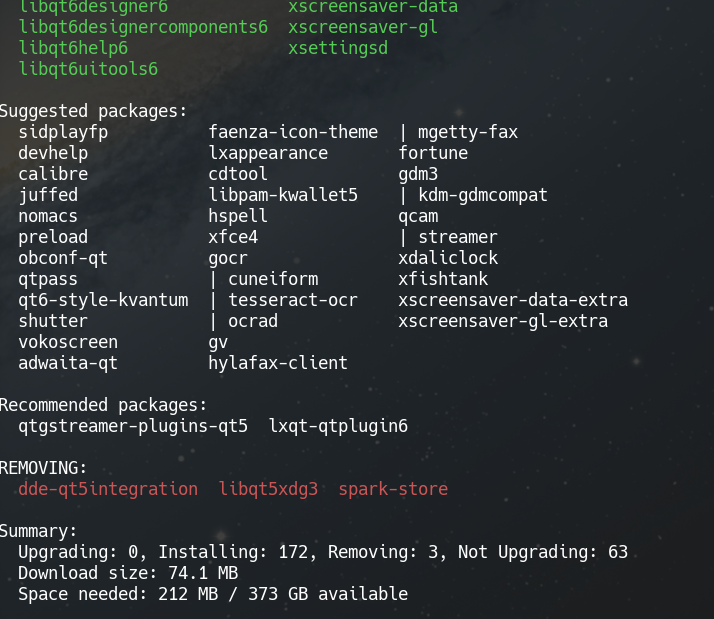714x619 pixels.
Task: Click the xsettingsd package name
Action: pos(338,49)
